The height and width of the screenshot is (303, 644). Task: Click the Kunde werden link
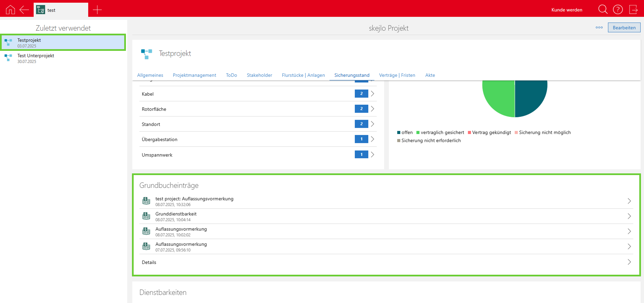pos(567,10)
